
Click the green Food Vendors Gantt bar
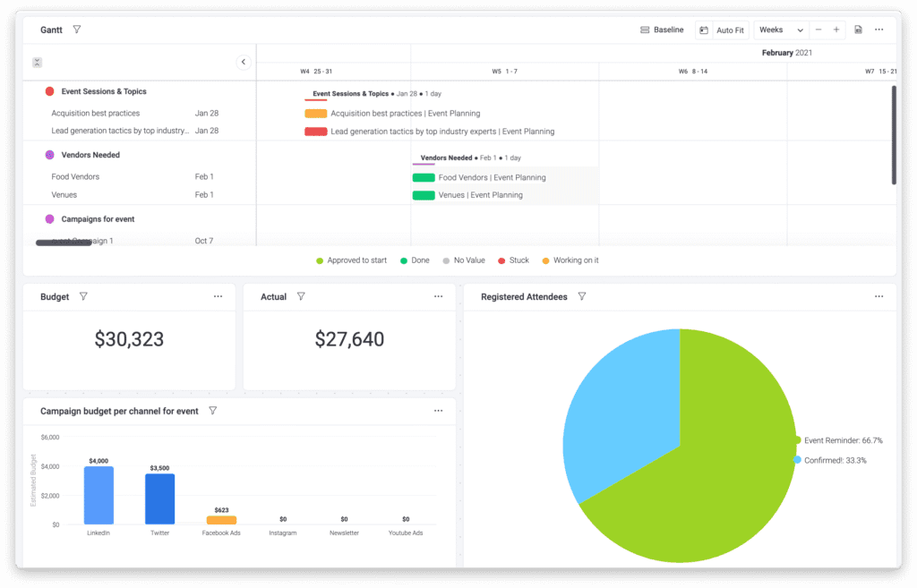tap(424, 177)
